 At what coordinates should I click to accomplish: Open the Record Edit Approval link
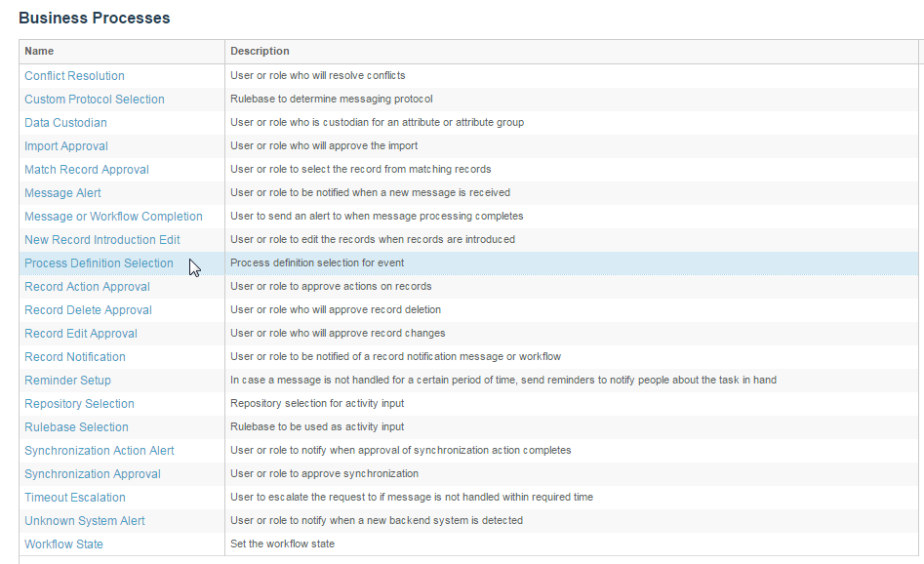point(81,334)
